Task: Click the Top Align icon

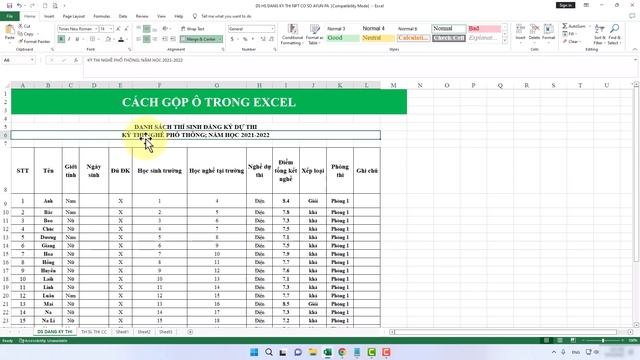Action: click(139, 29)
